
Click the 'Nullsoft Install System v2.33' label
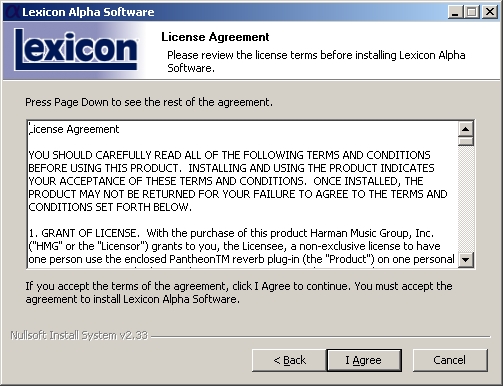coord(79,335)
